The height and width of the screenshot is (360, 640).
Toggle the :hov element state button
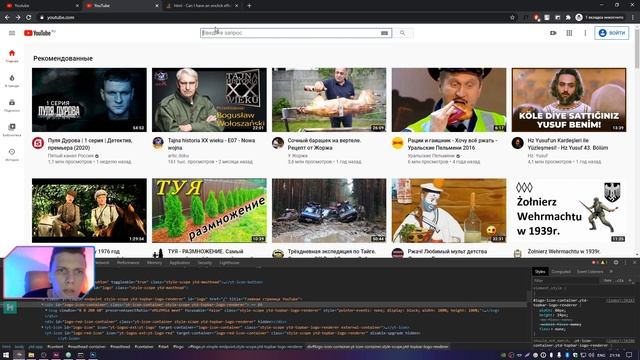pos(608,281)
